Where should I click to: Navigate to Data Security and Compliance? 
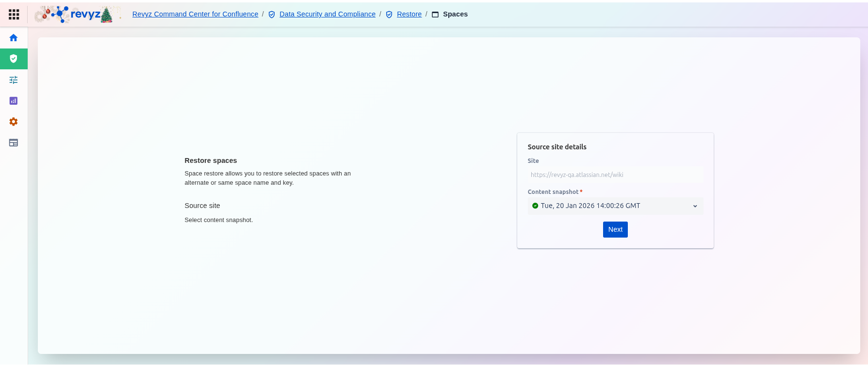[x=327, y=14]
